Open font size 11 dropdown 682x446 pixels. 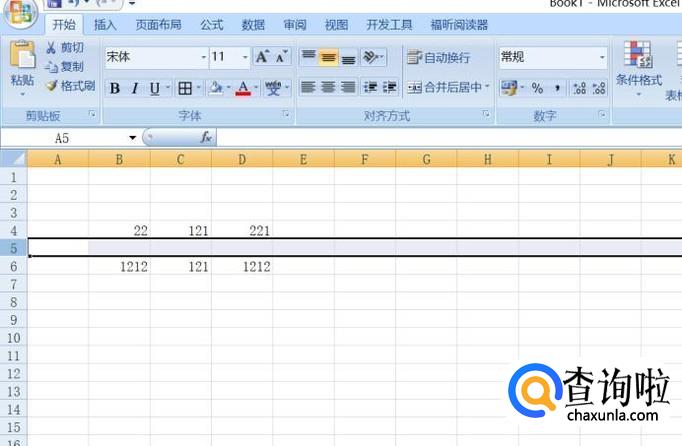point(245,57)
